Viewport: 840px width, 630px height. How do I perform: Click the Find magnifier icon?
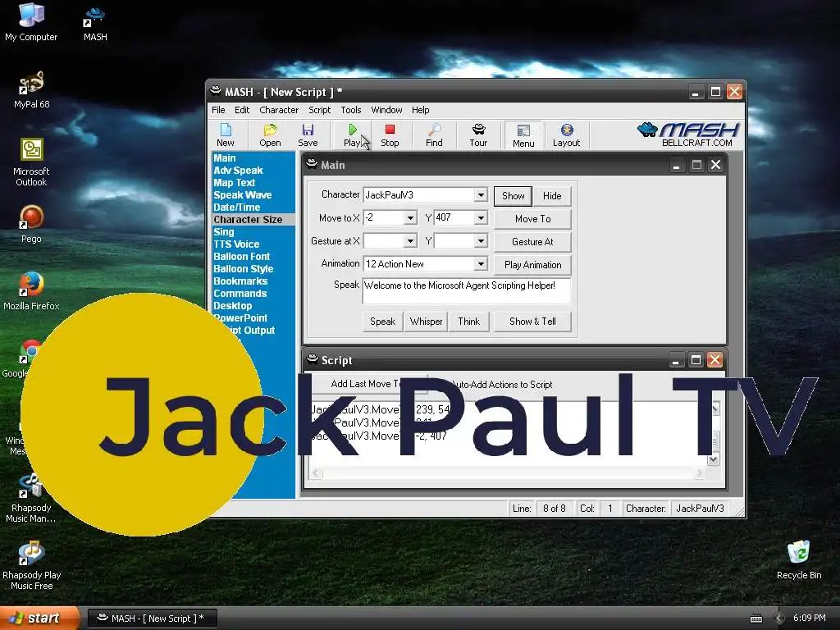(x=434, y=135)
